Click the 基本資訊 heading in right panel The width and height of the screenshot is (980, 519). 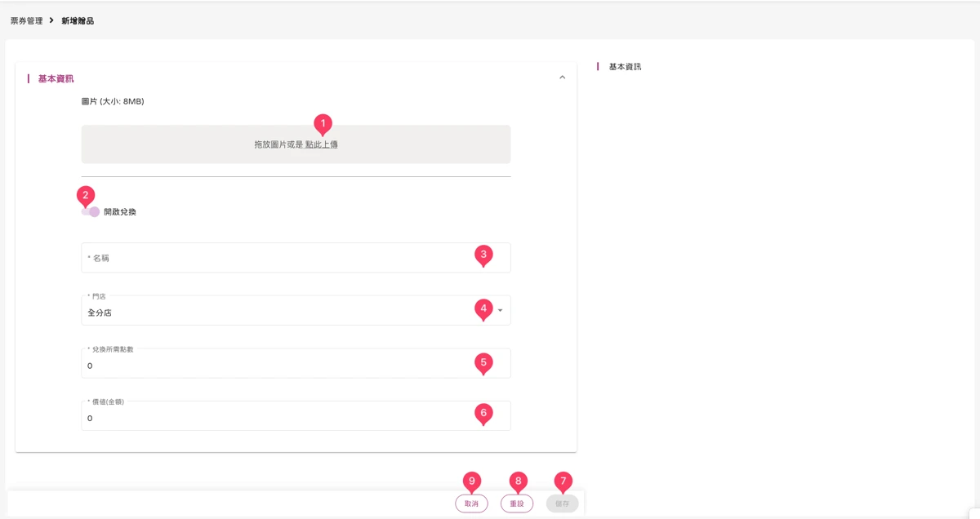tap(626, 66)
